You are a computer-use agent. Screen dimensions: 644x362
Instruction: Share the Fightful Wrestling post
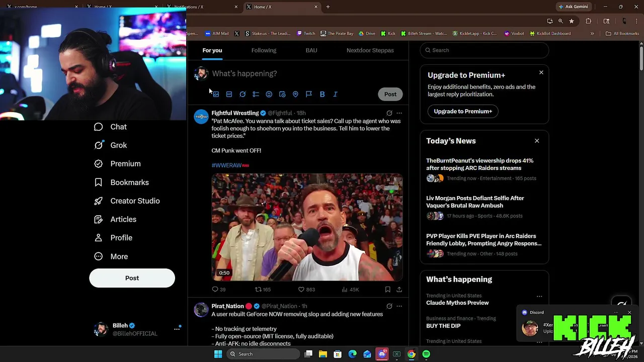point(399,290)
